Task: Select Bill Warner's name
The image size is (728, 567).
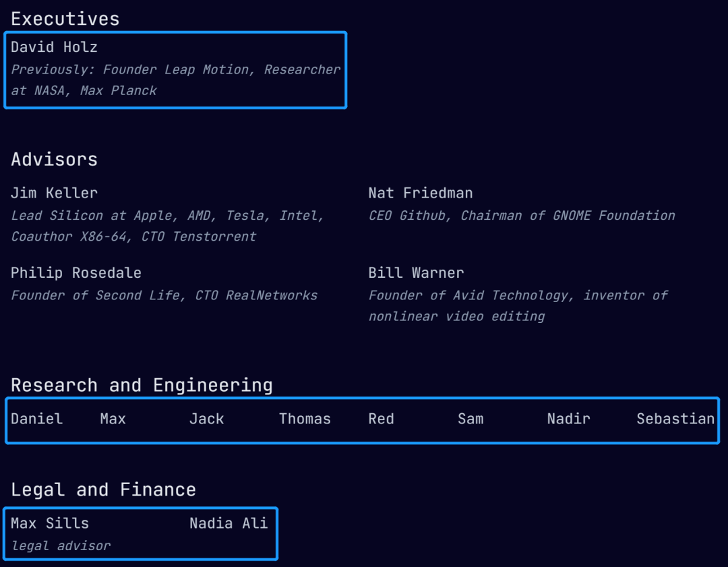Action: [x=416, y=272]
